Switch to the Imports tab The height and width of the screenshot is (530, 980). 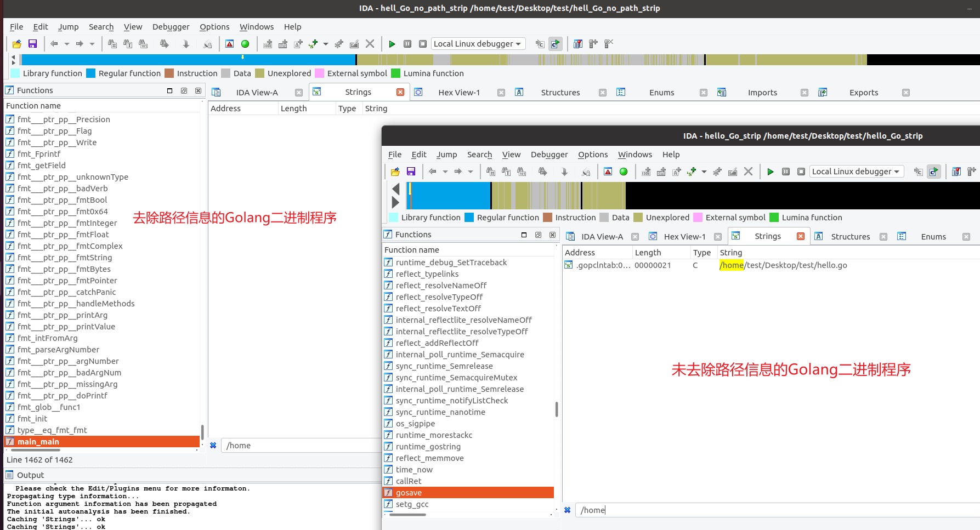[762, 93]
